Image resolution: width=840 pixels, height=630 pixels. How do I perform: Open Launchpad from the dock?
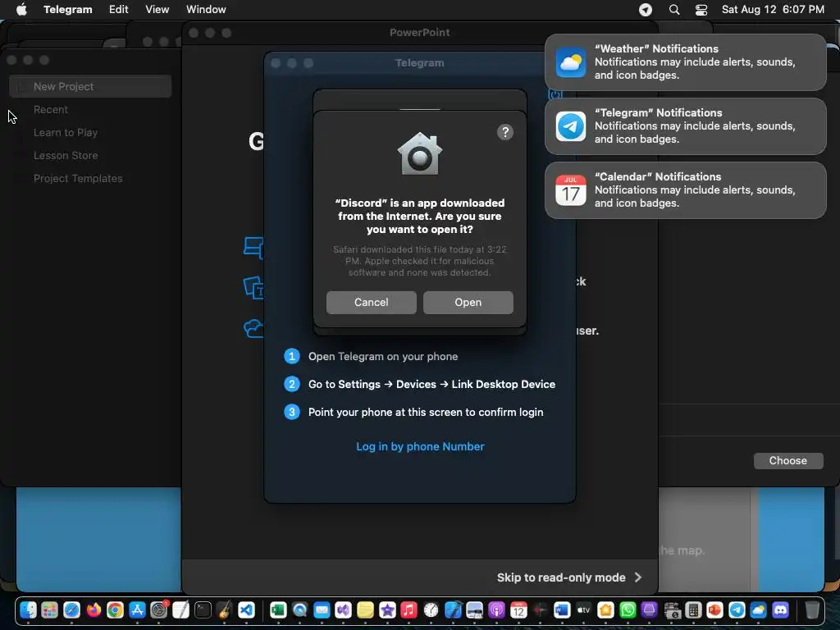[49, 609]
